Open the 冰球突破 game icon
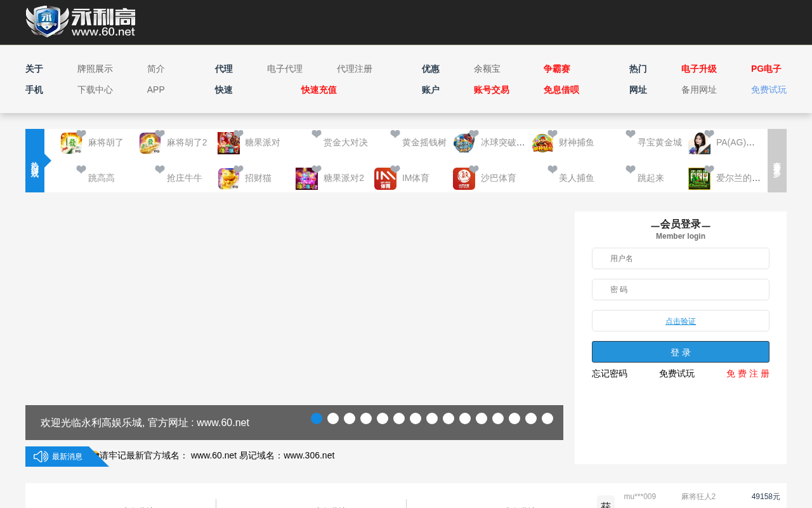 pos(464,144)
